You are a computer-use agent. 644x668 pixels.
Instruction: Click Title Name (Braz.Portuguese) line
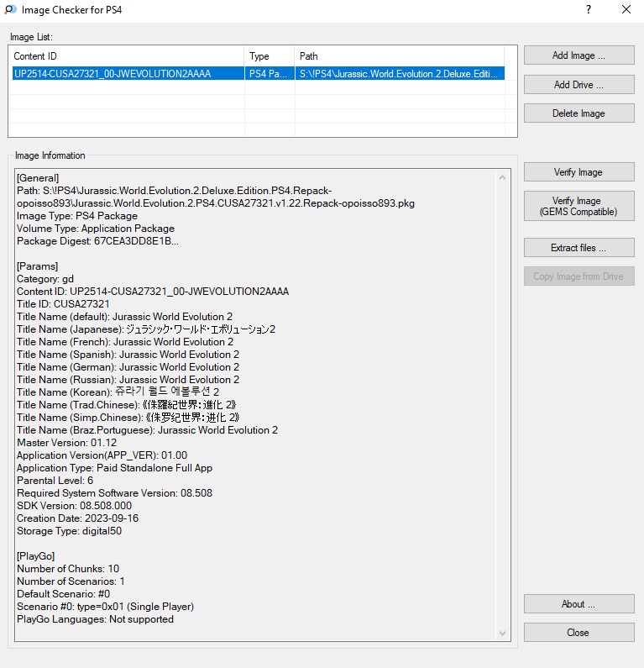click(147, 430)
